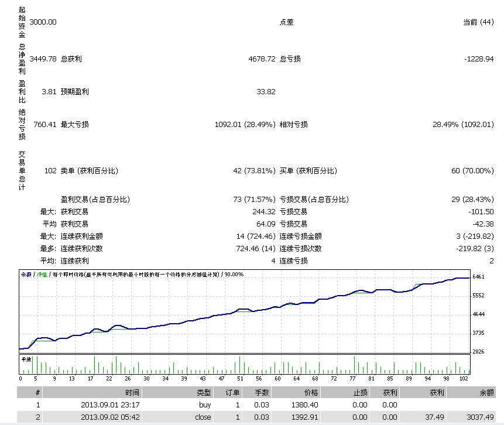
Task: Click profit trades value 73 (71.57%)
Action: coord(254,199)
